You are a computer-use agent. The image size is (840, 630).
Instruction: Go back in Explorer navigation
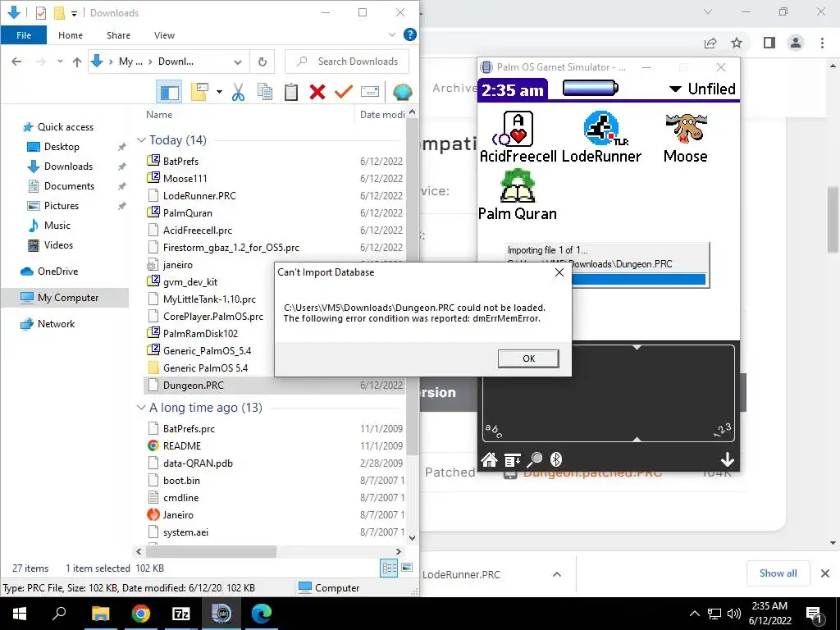pos(16,62)
